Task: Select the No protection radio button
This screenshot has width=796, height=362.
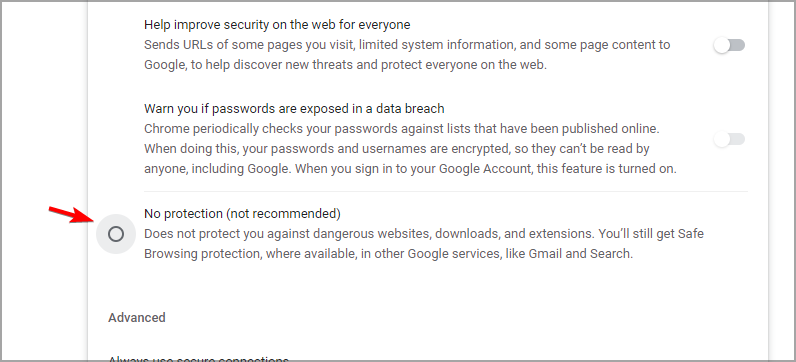Action: tap(116, 234)
